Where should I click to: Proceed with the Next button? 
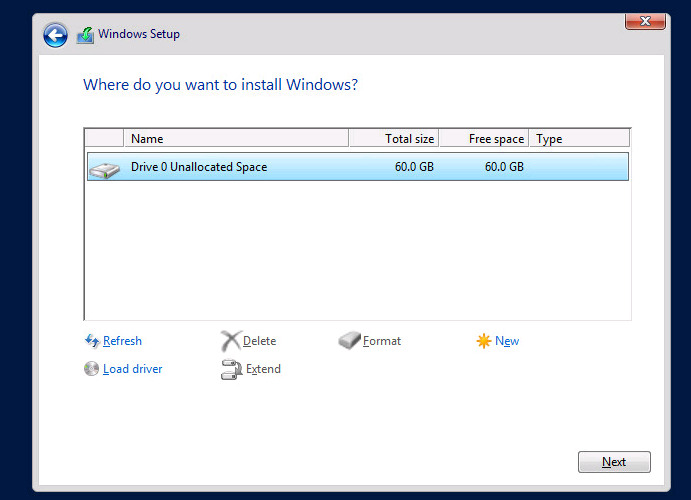[x=614, y=462]
